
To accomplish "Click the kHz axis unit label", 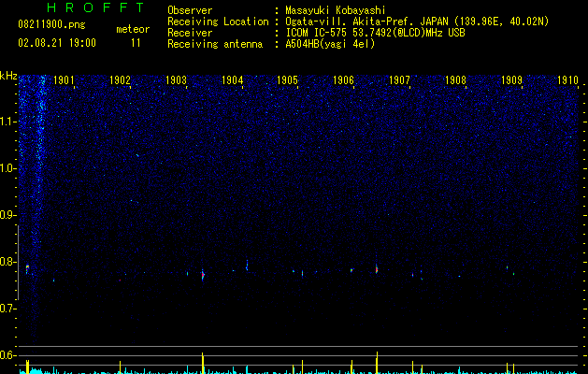I will (8, 76).
